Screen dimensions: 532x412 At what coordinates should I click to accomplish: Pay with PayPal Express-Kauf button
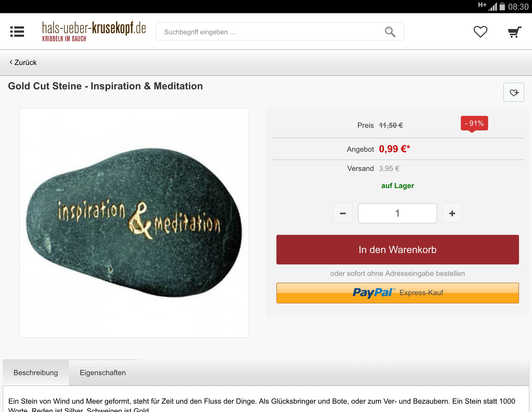pos(397,293)
